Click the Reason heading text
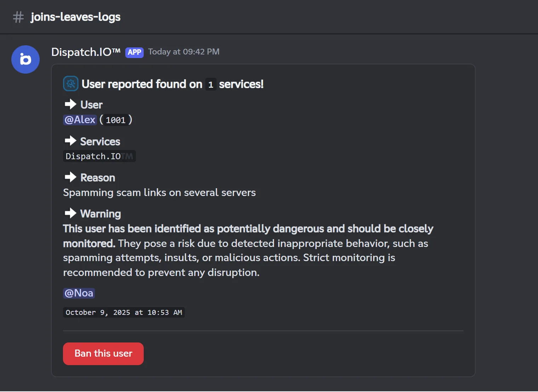Screen dimensions: 538x392 pyautogui.click(x=98, y=178)
